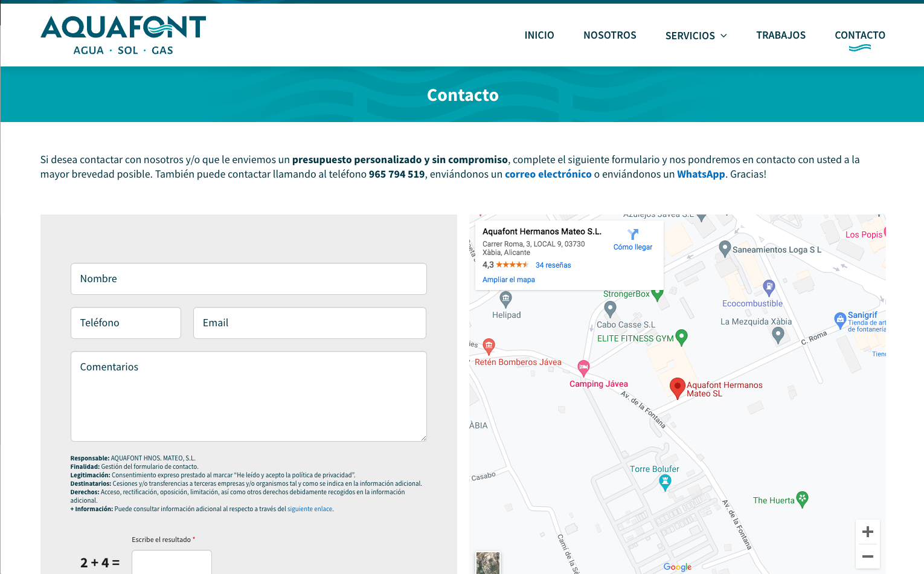
Task: Click the Helipad map pin
Action: (x=506, y=298)
